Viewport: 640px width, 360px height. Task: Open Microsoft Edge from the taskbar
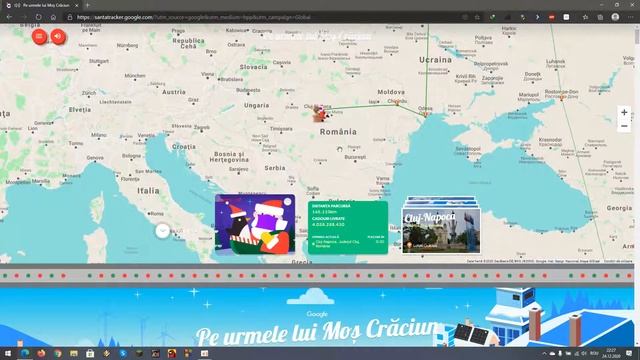coord(24,353)
